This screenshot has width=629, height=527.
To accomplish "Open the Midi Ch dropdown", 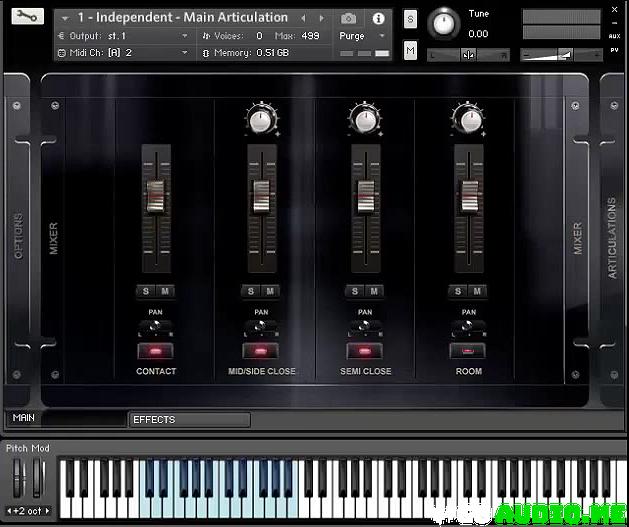I will (124, 53).
